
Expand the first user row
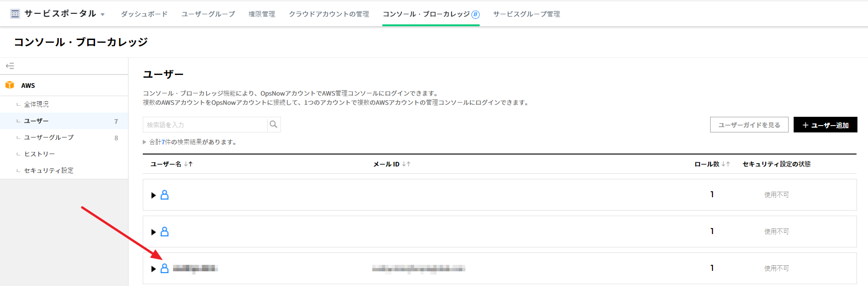pyautogui.click(x=153, y=195)
